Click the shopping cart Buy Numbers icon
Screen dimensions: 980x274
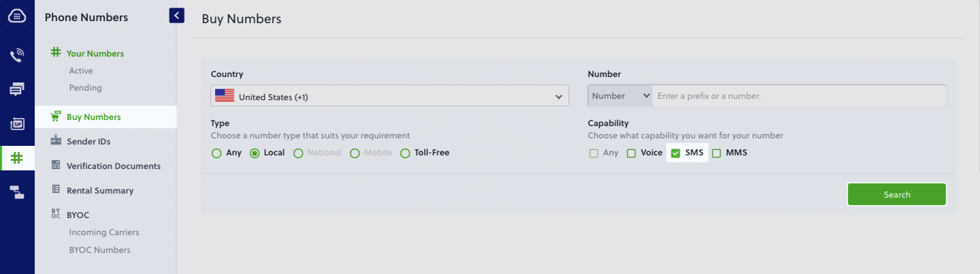(x=56, y=117)
